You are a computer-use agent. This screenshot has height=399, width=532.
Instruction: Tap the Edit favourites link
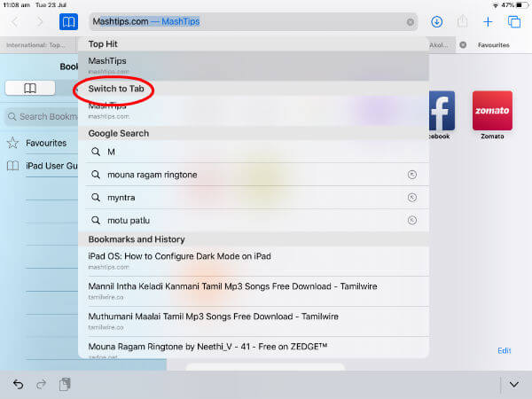click(505, 350)
